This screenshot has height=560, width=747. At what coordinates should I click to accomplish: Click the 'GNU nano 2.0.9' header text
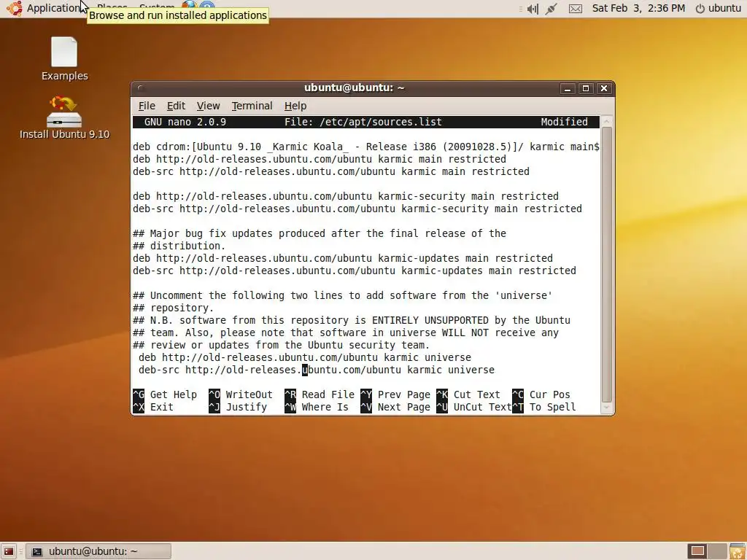tap(185, 122)
